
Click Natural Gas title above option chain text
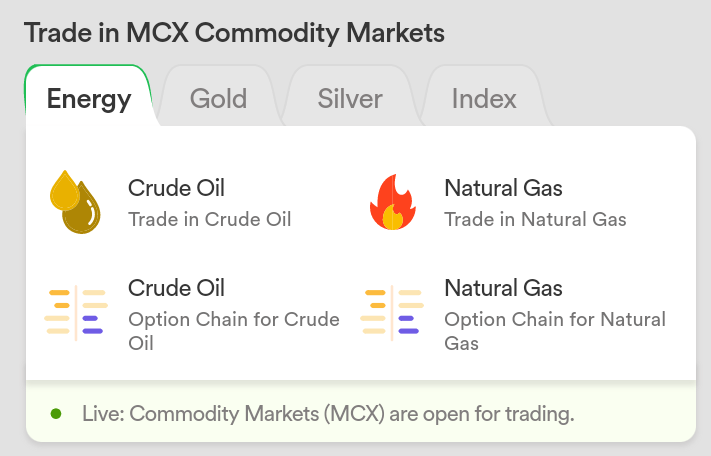point(503,288)
